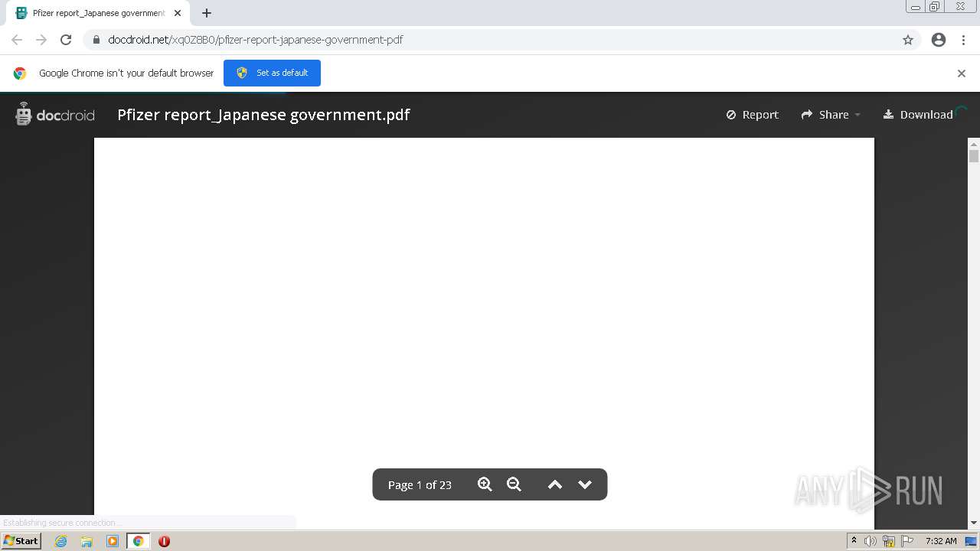Zoom in on the document

[485, 484]
